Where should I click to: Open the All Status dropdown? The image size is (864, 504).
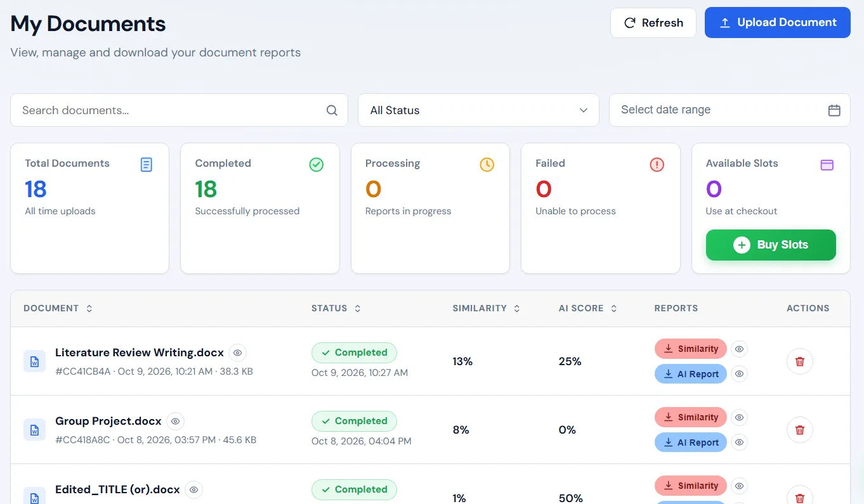pyautogui.click(x=478, y=110)
